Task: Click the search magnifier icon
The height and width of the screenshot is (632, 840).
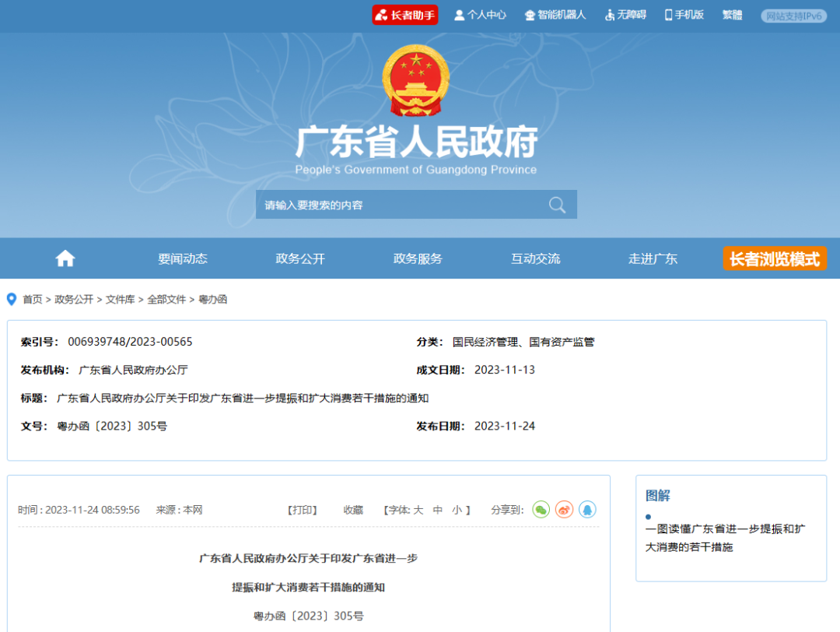Action: pyautogui.click(x=557, y=204)
